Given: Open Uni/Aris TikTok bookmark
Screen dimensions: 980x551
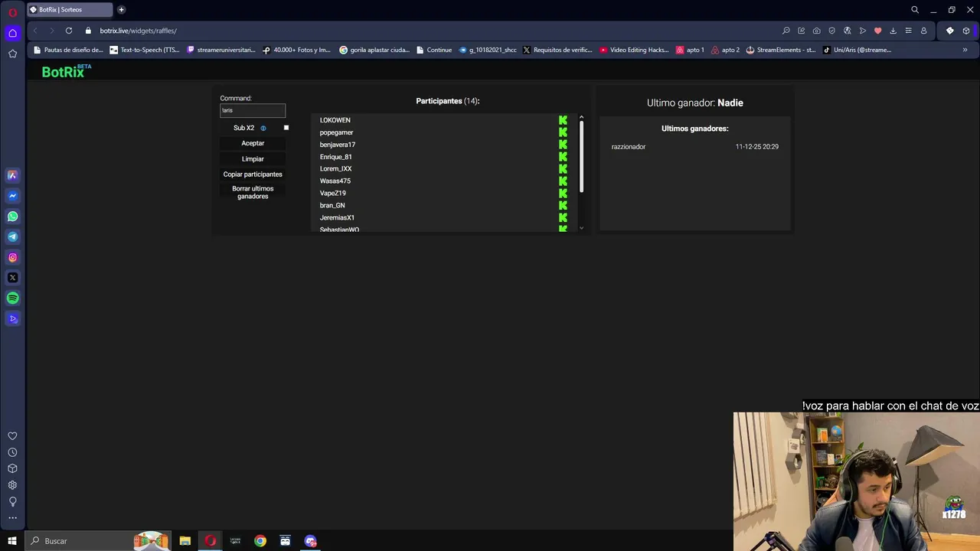Looking at the screenshot, I should [857, 50].
